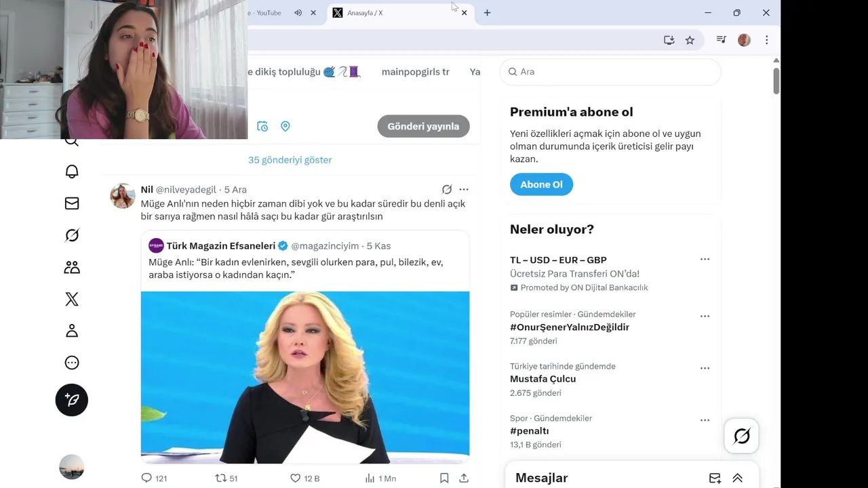Open Communities people icon in sidebar
The image size is (868, 488).
[72, 267]
